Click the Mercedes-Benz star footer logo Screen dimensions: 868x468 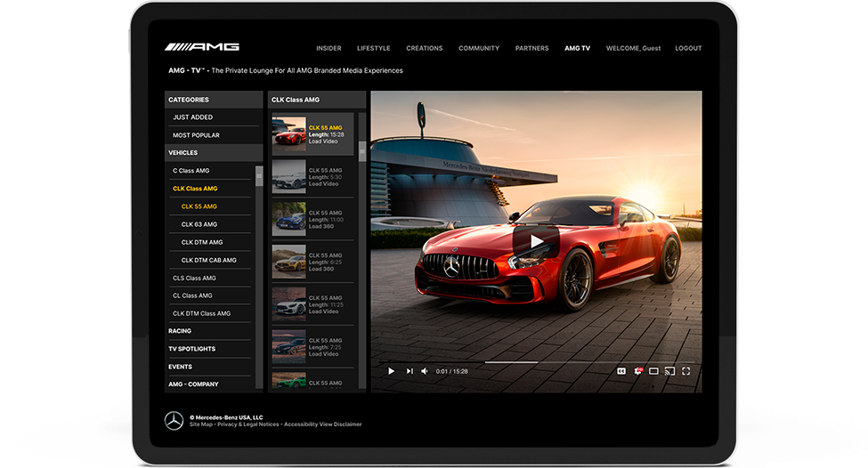[x=174, y=421]
